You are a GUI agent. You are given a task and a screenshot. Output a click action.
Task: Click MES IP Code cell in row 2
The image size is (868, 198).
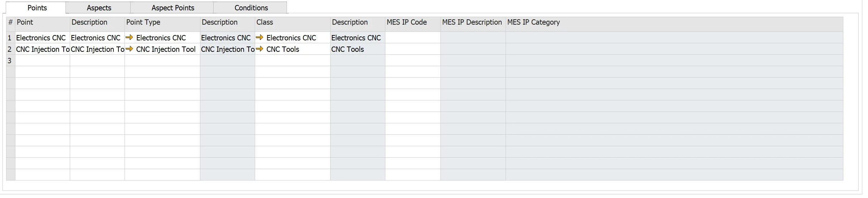click(413, 49)
